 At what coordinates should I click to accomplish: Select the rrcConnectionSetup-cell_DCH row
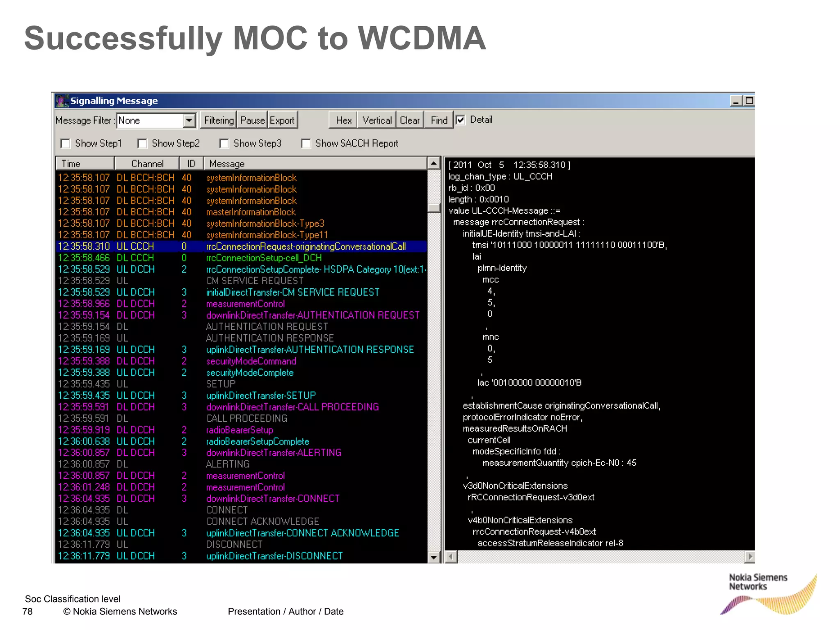click(241, 258)
